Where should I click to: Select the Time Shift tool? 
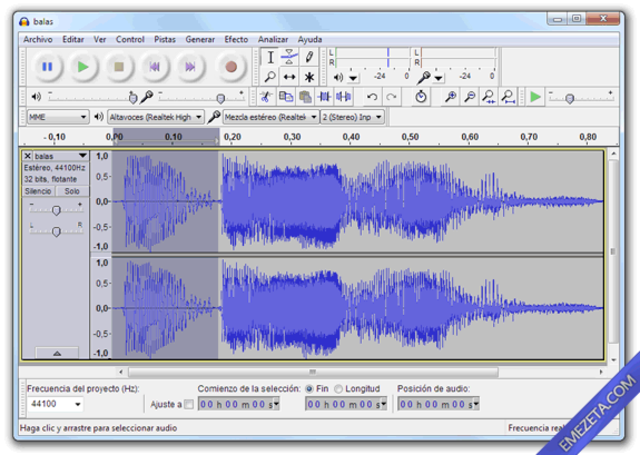289,77
